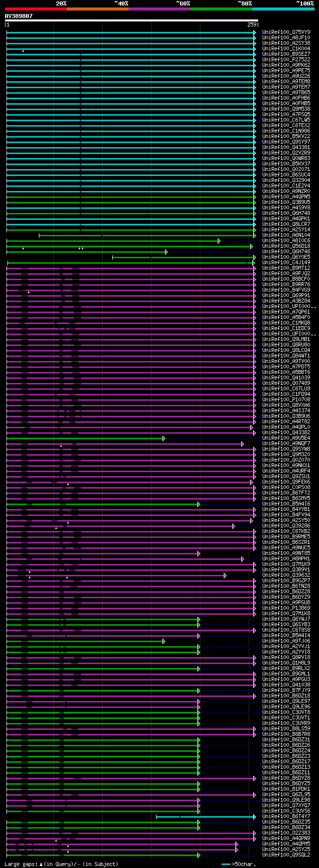Click the UniRef100_B9MT12 label

coord(286,268)
